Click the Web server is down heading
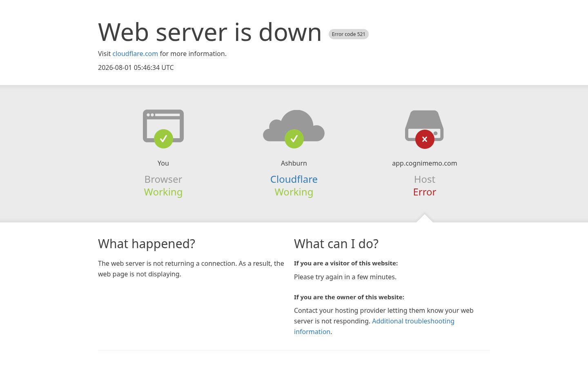Image resolution: width=588 pixels, height=368 pixels. coord(210,32)
